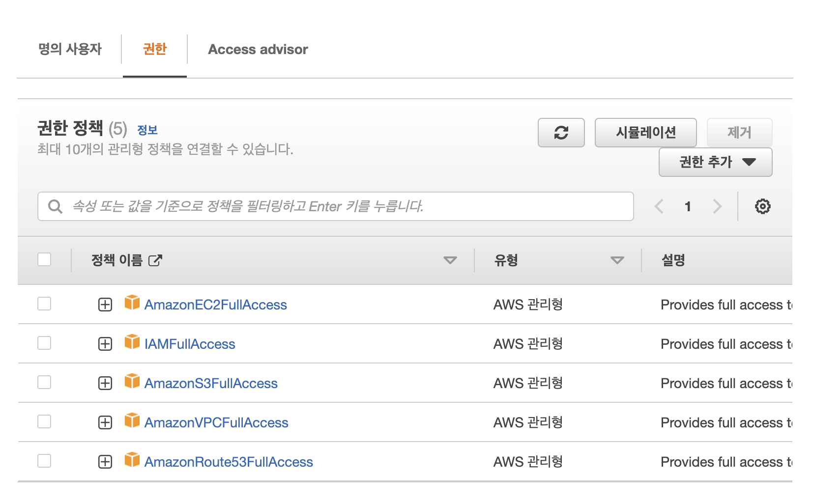Image resolution: width=813 pixels, height=504 pixels.
Task: Check the AmazonVPCFullAccess row checkbox
Action: coord(44,421)
